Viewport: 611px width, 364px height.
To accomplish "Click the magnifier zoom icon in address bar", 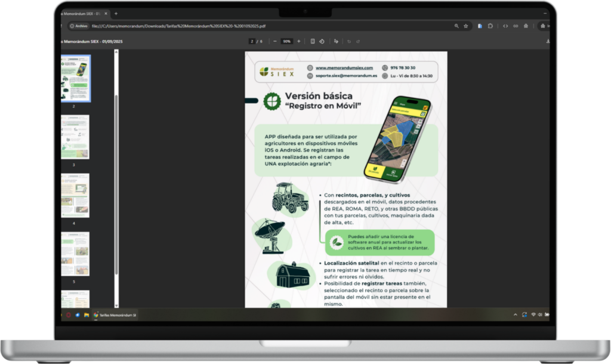I will (456, 26).
